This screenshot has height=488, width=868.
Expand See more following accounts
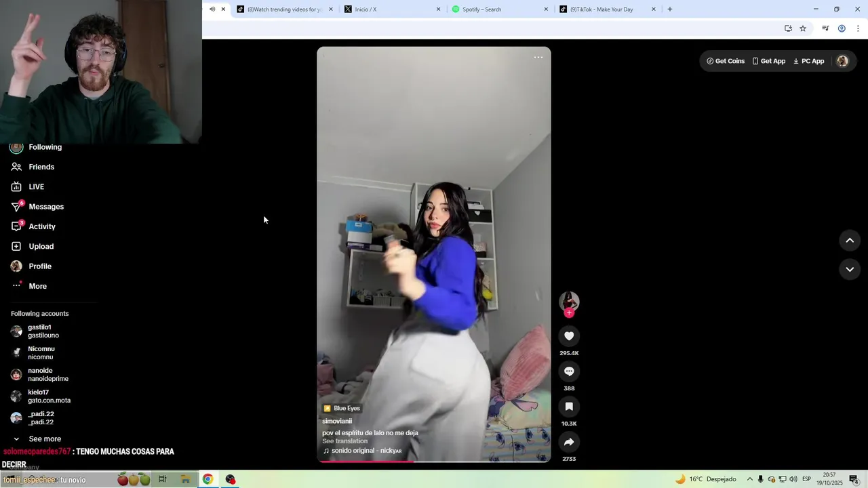point(37,439)
